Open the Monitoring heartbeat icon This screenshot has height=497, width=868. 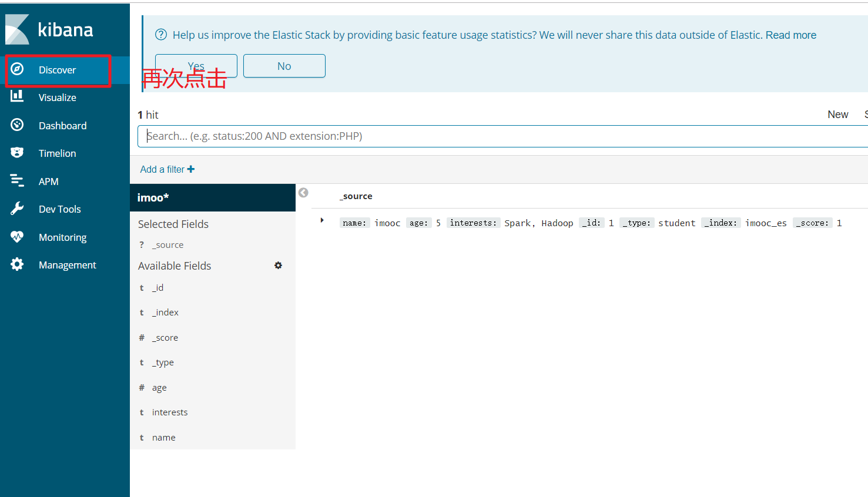17,237
